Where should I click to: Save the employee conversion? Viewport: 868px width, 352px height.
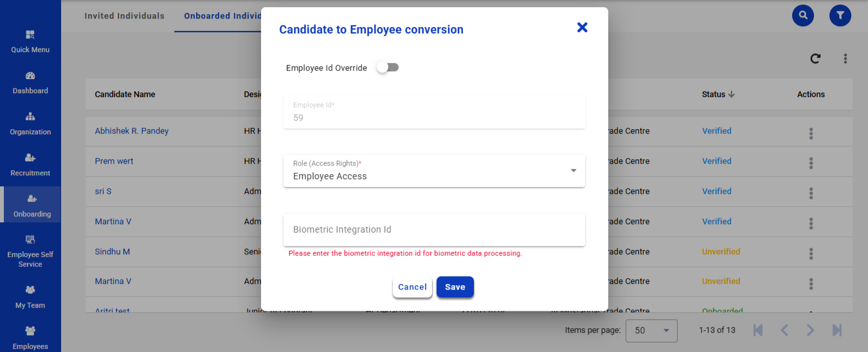(x=455, y=287)
